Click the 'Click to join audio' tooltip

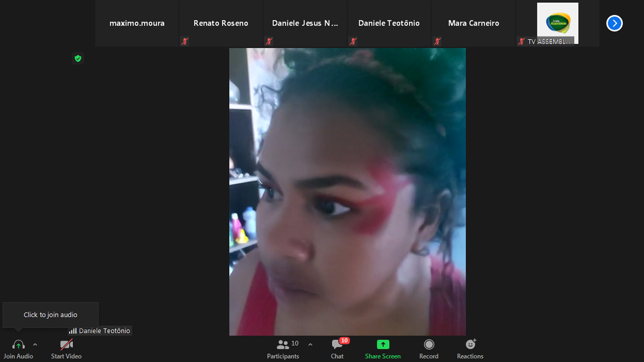tap(50, 315)
